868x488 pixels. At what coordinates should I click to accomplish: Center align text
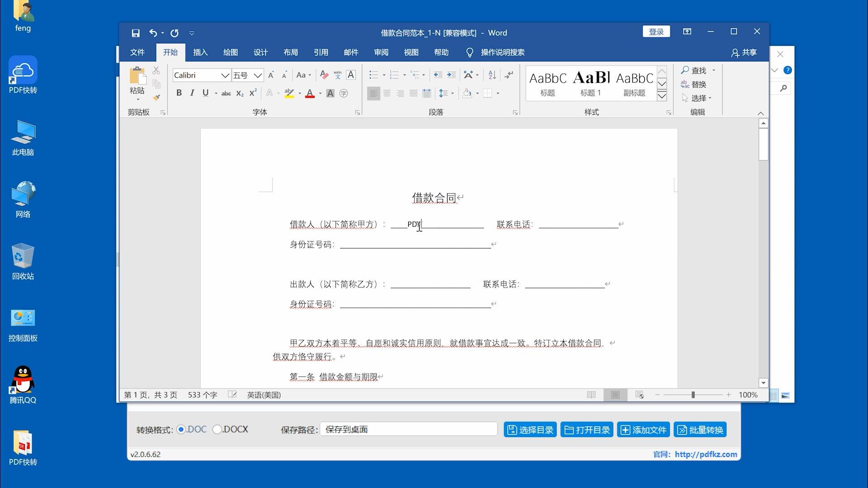[387, 94]
